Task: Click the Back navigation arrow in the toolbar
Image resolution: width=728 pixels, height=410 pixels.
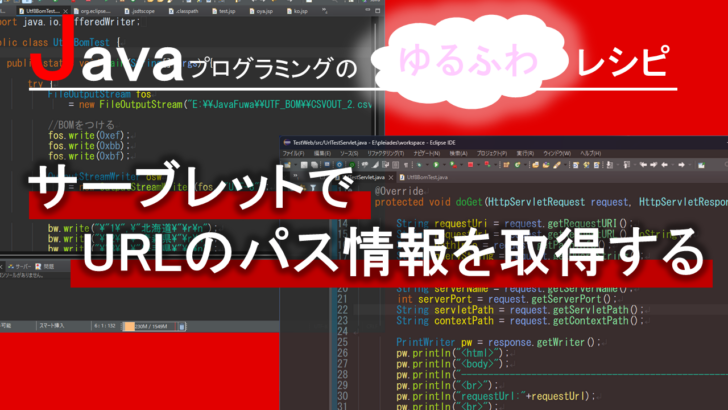Action: [x=664, y=164]
